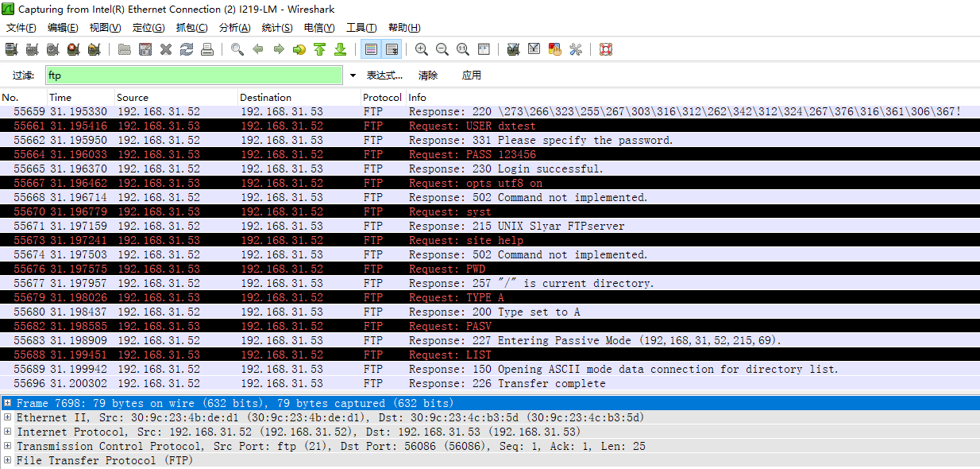Expand the Ethernet II tree node
Screen dimensions: 980x469
click(x=7, y=417)
